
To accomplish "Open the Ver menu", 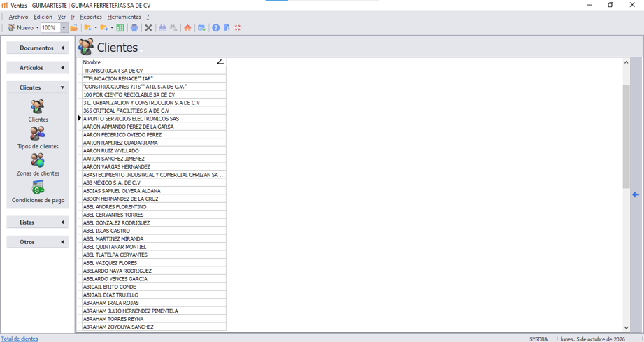I will point(62,17).
